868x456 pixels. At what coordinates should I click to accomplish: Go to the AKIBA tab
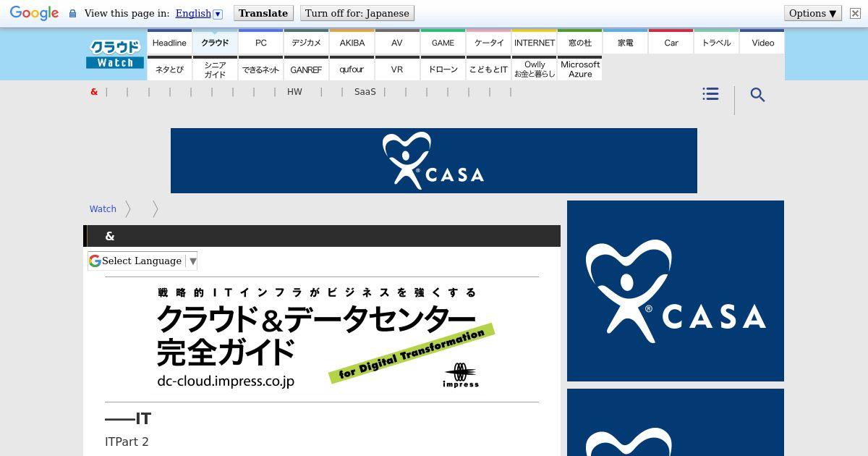352,43
